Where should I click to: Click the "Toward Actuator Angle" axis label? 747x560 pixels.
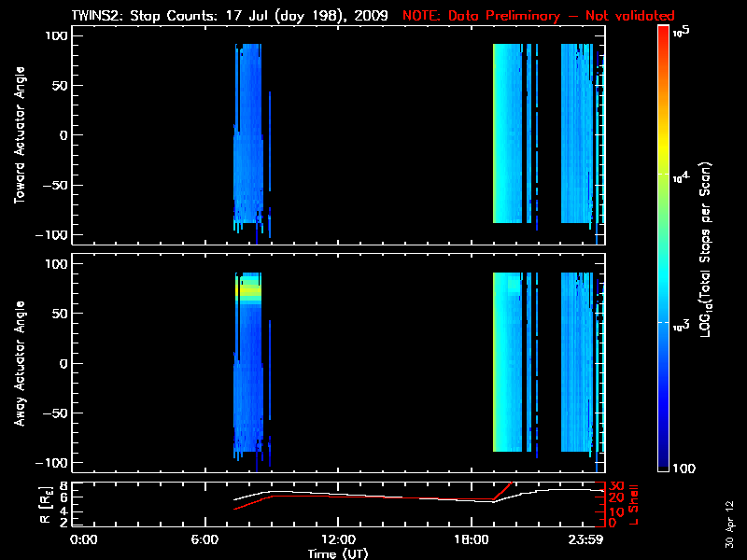click(20, 135)
